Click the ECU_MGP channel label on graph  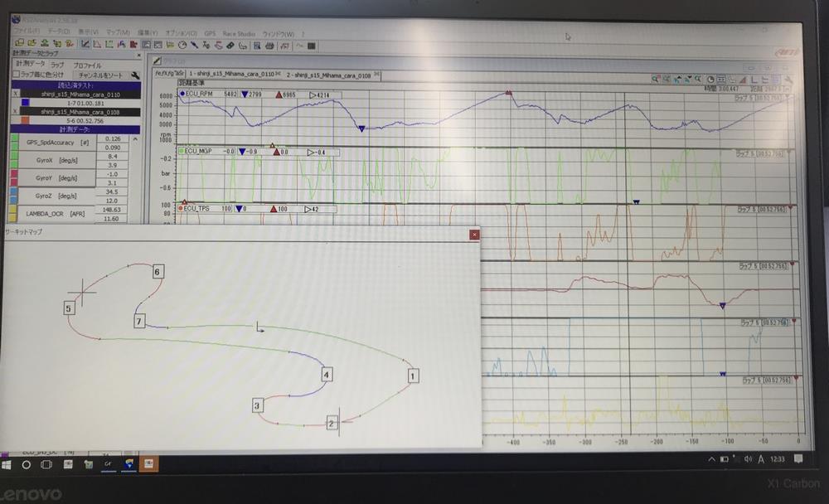click(x=198, y=151)
